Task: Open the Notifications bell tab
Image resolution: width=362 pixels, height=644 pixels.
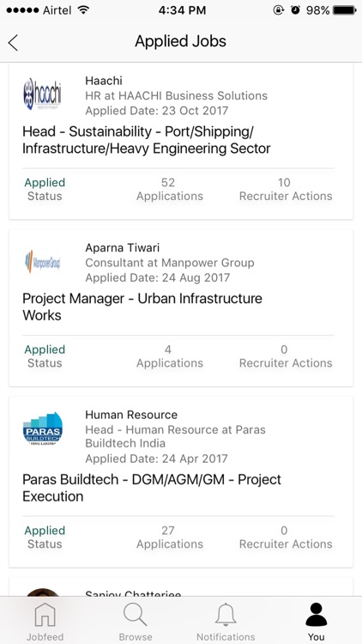Action: point(226,621)
